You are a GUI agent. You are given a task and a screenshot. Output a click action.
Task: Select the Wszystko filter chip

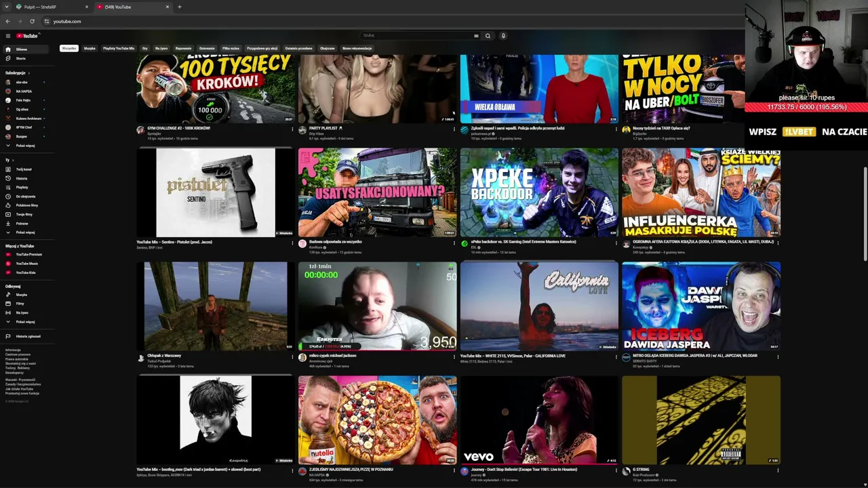(69, 49)
